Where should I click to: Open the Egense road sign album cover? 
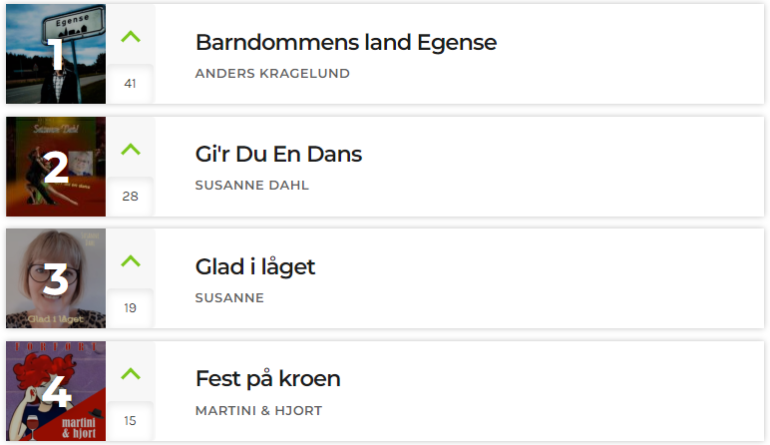56,54
